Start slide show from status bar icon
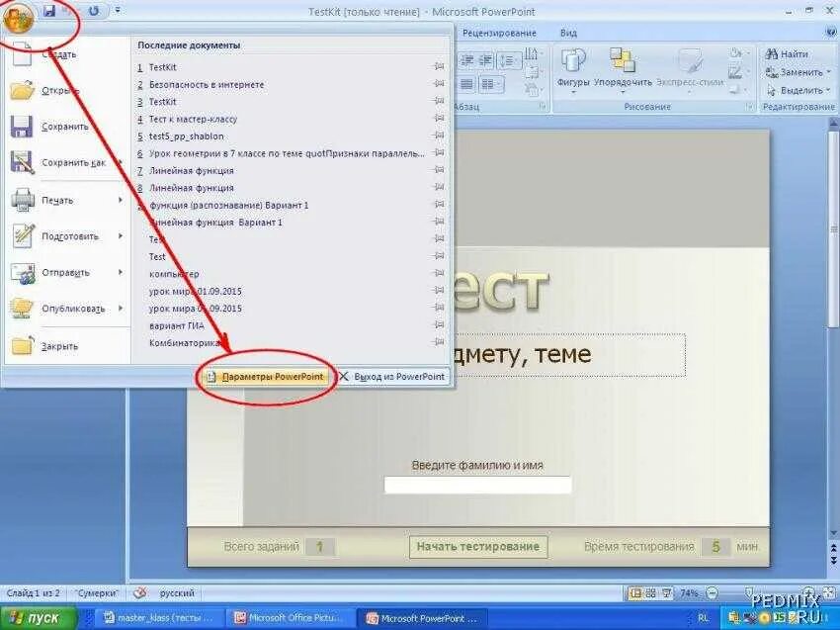840x630 pixels. (x=666, y=593)
